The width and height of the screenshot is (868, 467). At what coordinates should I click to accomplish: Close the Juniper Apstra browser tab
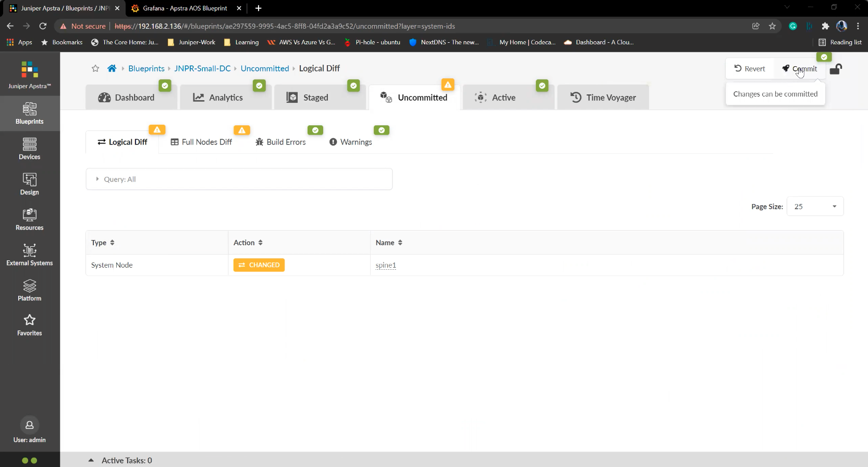tap(117, 8)
